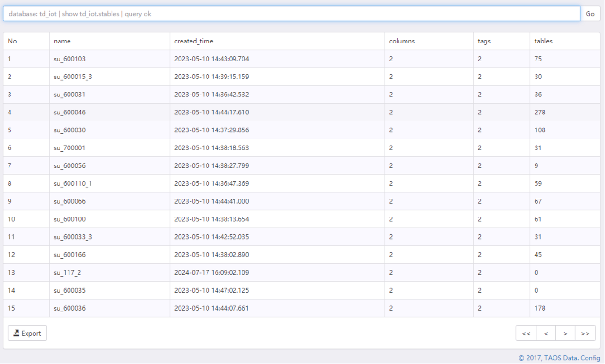Select the su_600046 row name cell

pyautogui.click(x=69, y=113)
